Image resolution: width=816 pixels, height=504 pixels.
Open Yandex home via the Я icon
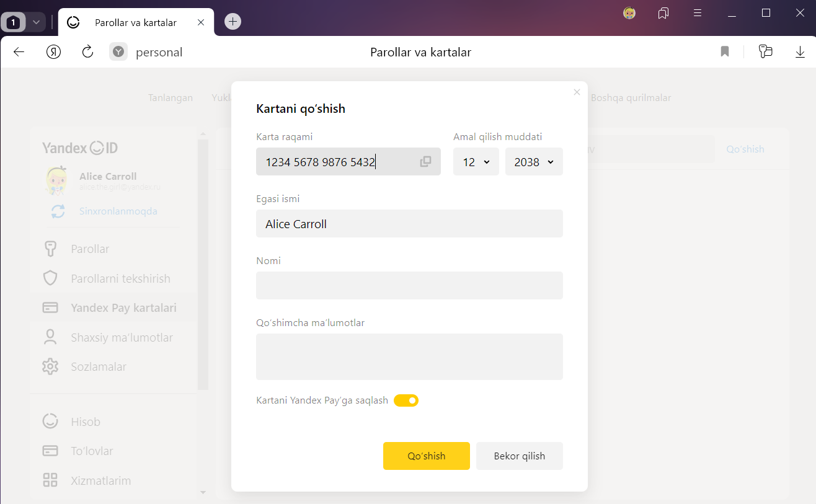tap(53, 52)
